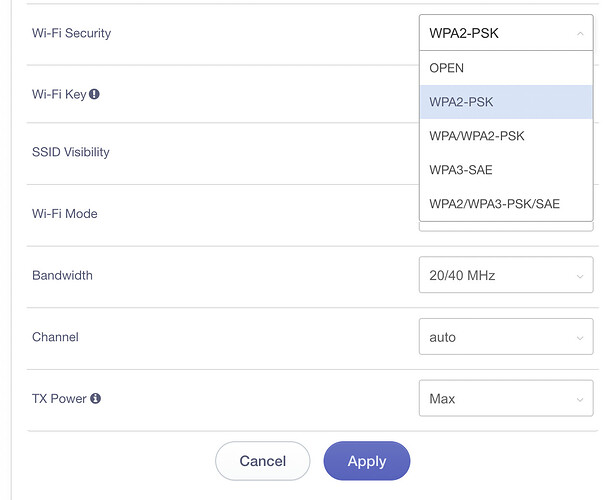Click the Wi-Fi Mode field under the list
615x500 pixels.
coord(506,227)
